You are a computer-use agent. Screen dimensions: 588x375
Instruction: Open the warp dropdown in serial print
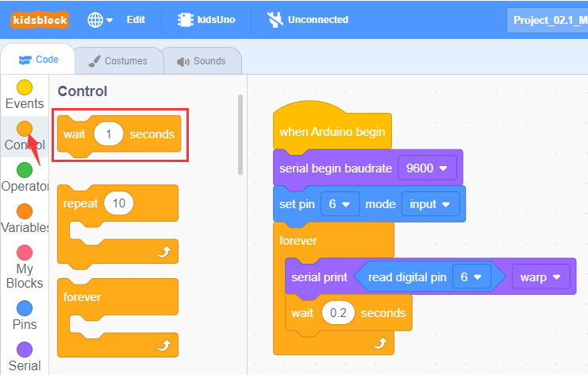pos(540,277)
